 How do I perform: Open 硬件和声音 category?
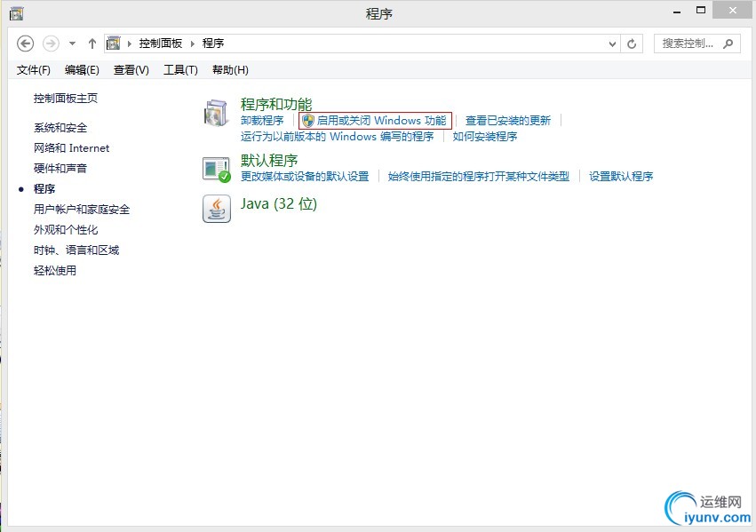coord(60,168)
